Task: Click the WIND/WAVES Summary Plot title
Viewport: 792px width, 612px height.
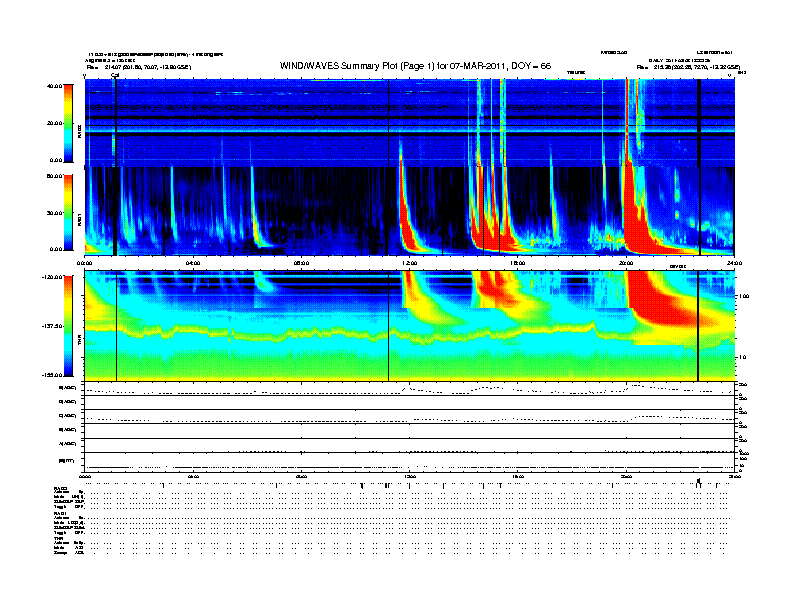Action: (415, 66)
